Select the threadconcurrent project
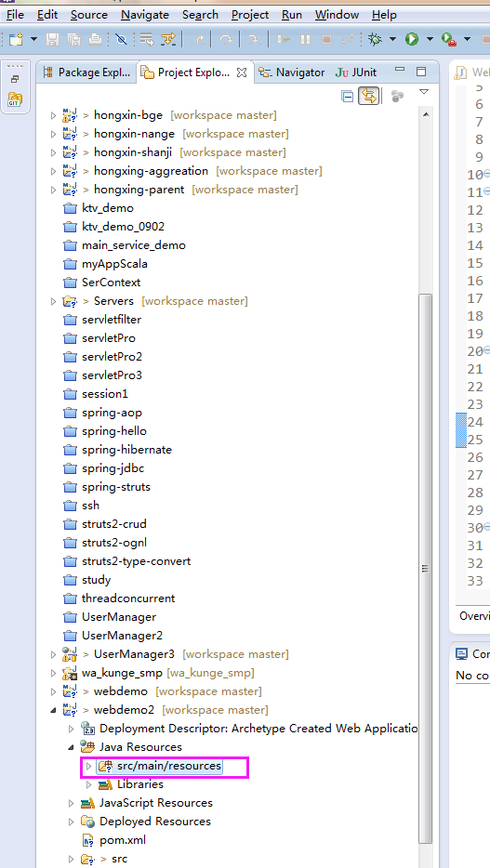The width and height of the screenshot is (490, 868). coord(128,598)
